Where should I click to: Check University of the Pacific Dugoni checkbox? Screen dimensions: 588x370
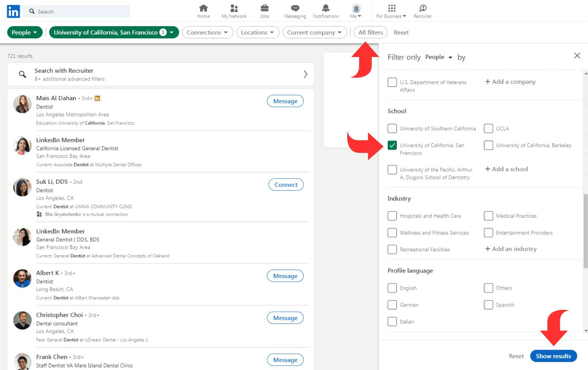[392, 170]
